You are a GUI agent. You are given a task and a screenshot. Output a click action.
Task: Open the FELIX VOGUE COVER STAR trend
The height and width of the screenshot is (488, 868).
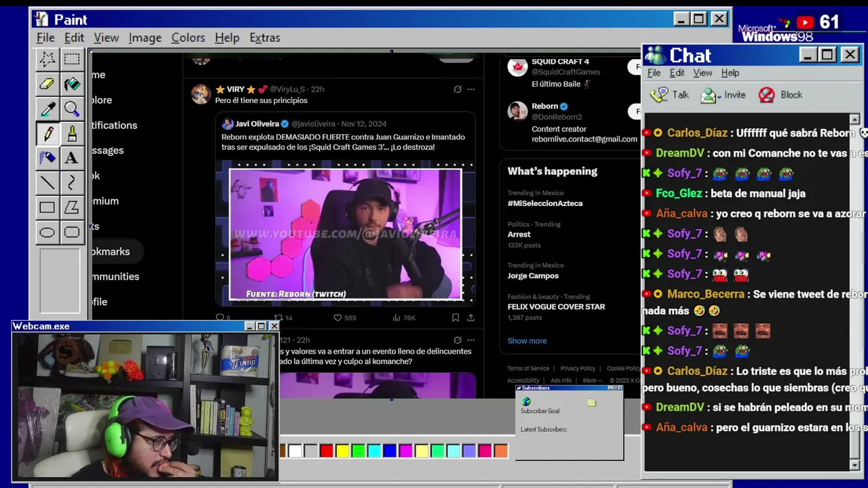click(x=556, y=306)
